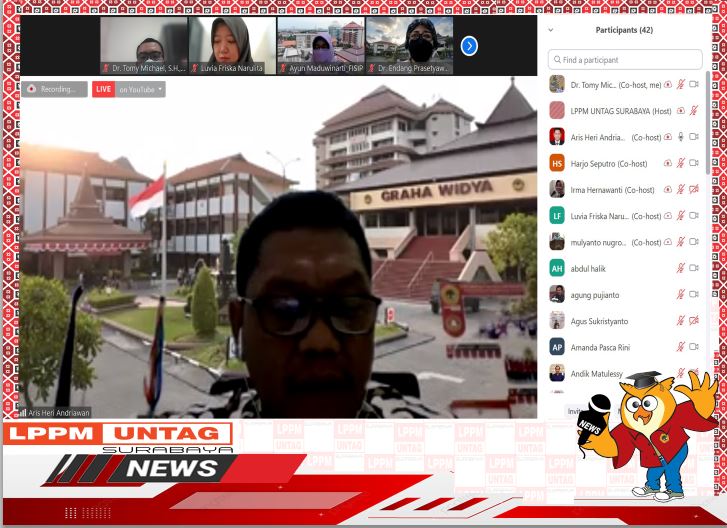
Task: Click the muted mic icon on Dr. Endang Prasetyaw.. thumbnail
Action: click(371, 68)
